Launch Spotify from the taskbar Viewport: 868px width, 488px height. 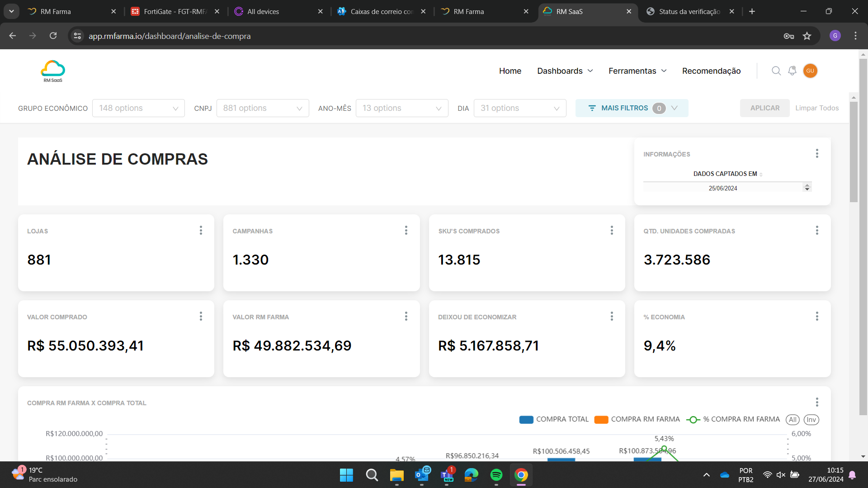[496, 475]
